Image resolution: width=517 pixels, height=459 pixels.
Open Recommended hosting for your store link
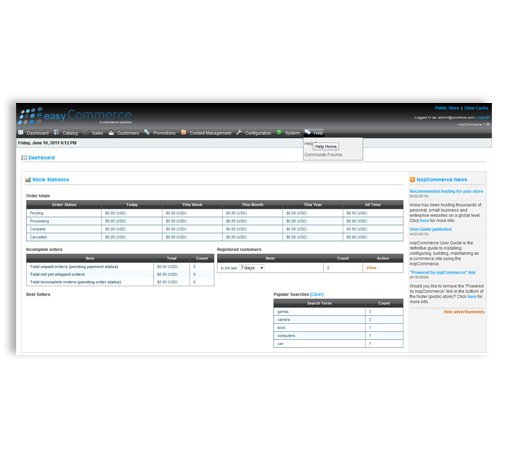click(446, 191)
